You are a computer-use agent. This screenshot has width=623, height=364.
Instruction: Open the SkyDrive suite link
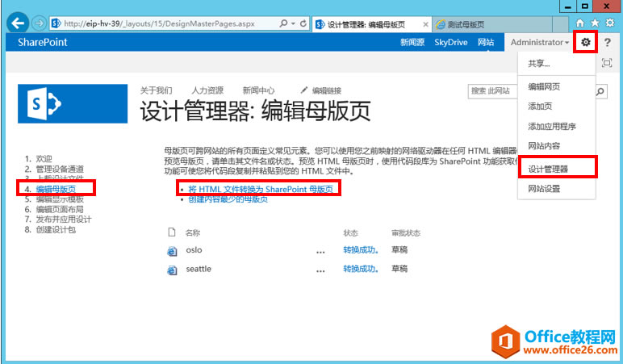(x=451, y=42)
